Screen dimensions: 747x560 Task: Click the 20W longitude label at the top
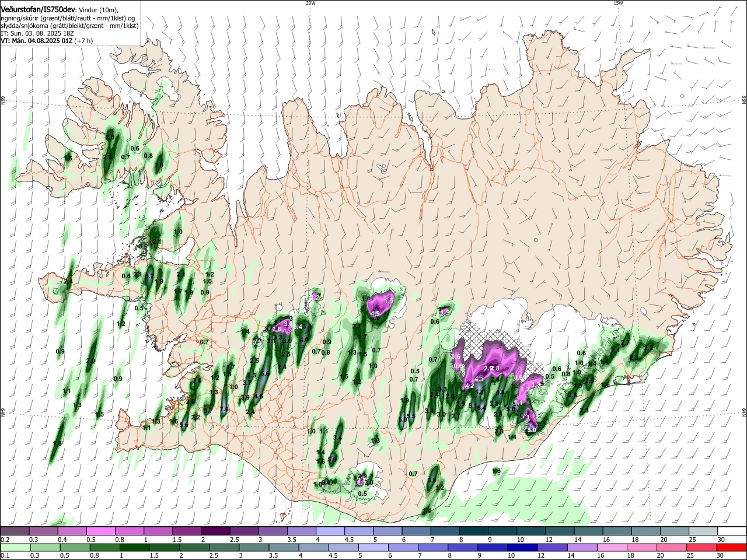tap(310, 2)
